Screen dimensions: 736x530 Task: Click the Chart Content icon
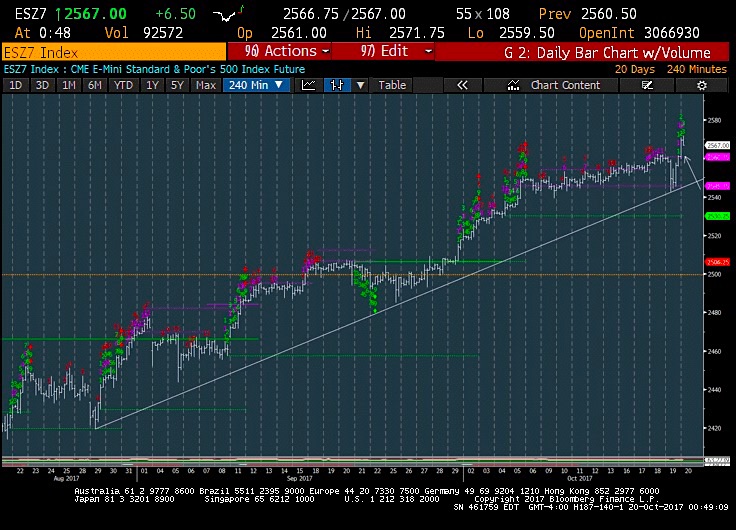pos(514,85)
